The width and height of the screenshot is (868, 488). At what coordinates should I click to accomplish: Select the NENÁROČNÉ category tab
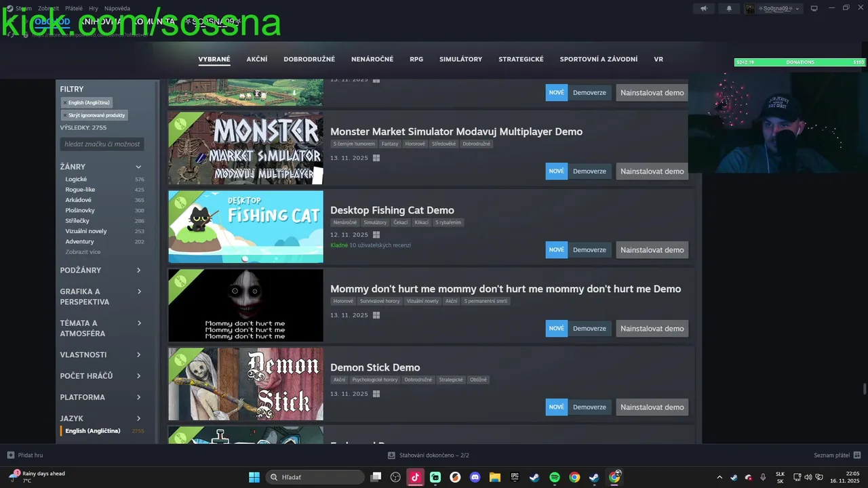372,60
